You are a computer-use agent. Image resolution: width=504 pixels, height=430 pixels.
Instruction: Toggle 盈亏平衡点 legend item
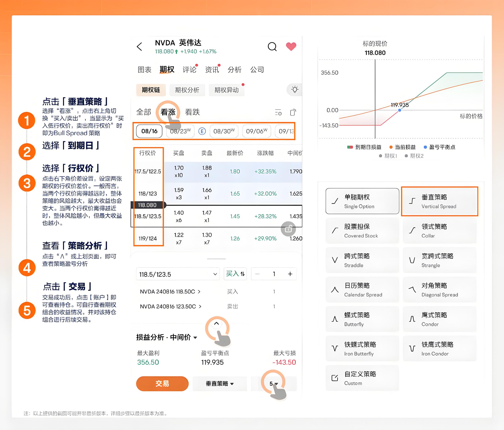pyautogui.click(x=440, y=147)
